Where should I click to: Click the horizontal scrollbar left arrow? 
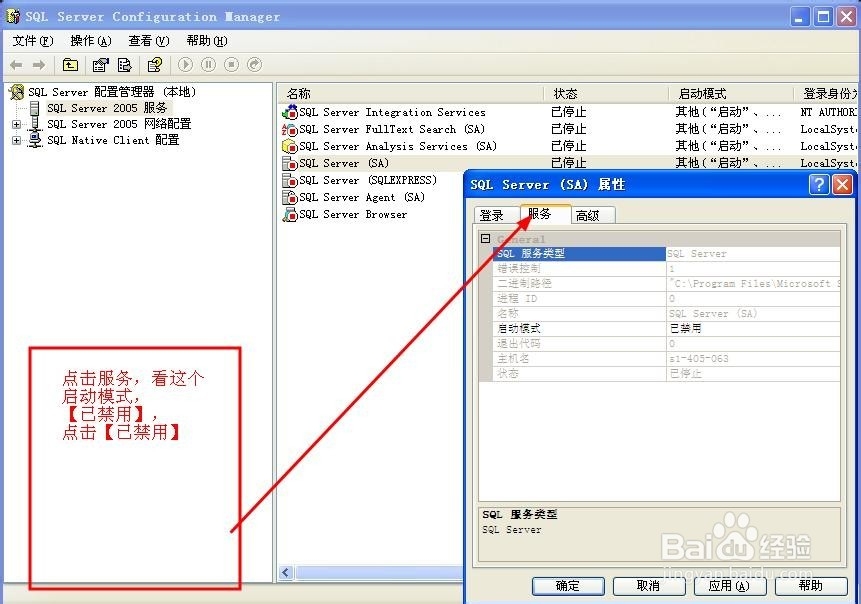pos(285,573)
